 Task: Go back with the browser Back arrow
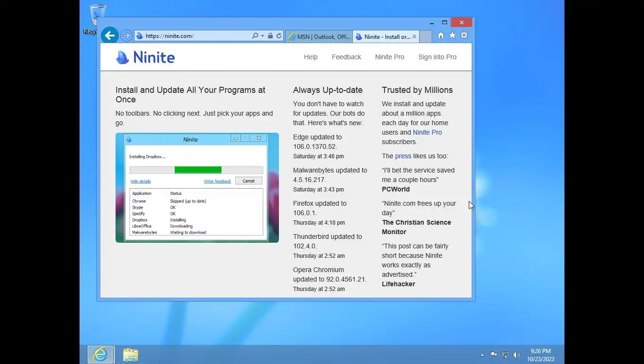pyautogui.click(x=109, y=36)
